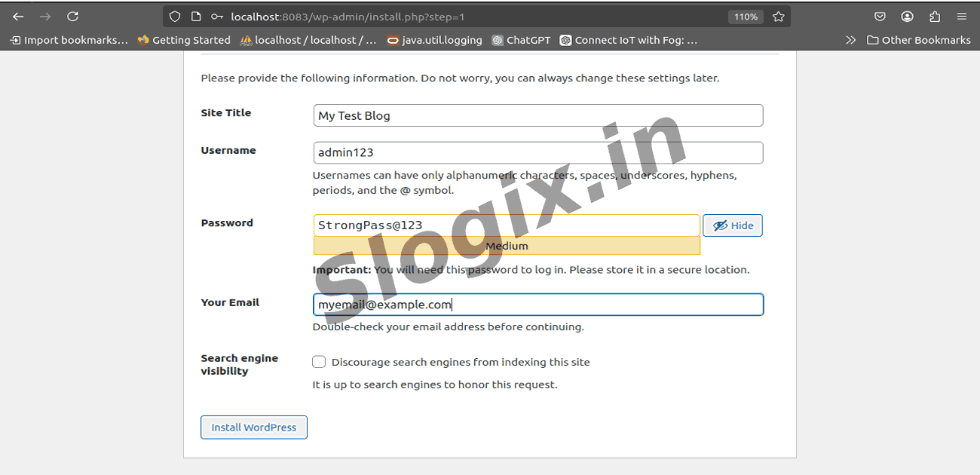
Task: Open the java.util.logging bookmark
Action: (434, 40)
